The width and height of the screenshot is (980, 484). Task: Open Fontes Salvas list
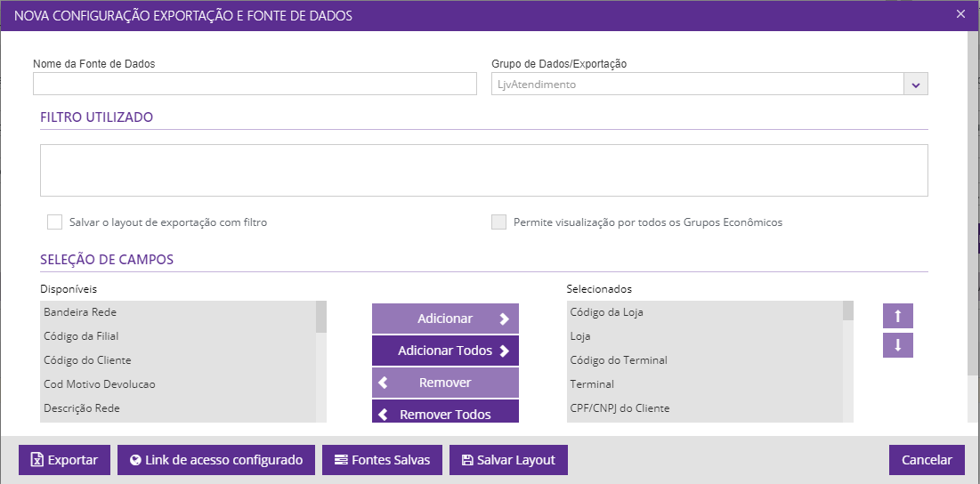(382, 460)
